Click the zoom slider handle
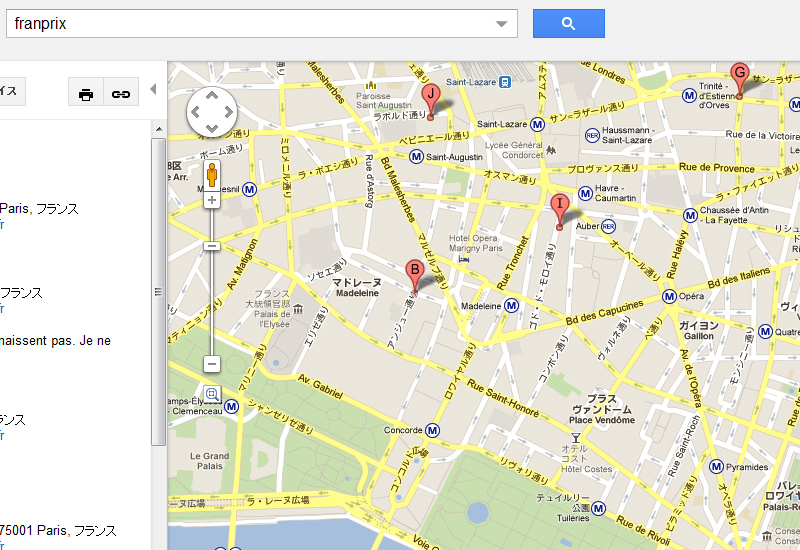Image resolution: width=800 pixels, height=550 pixels. click(212, 246)
